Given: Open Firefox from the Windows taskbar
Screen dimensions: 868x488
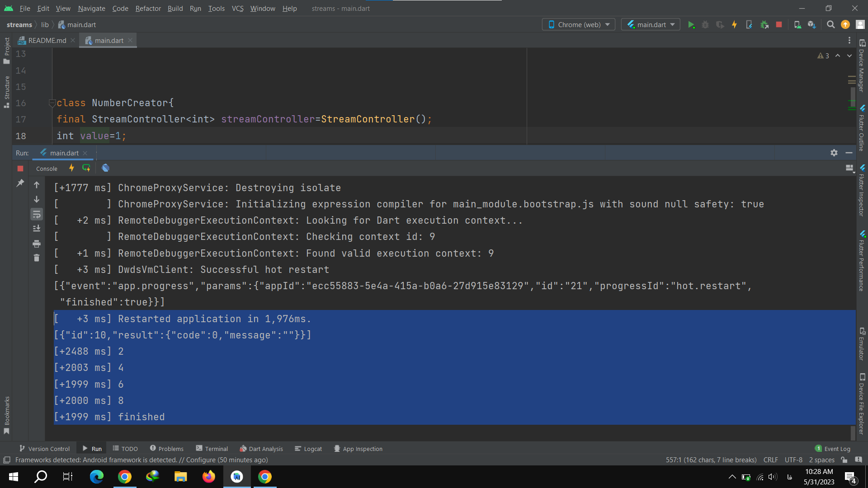Looking at the screenshot, I should pyautogui.click(x=208, y=477).
